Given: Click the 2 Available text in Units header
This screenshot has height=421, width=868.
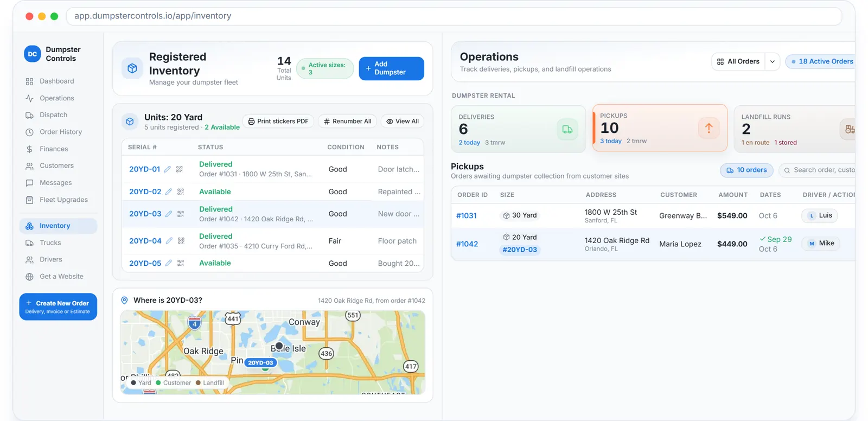Looking at the screenshot, I should tap(222, 127).
